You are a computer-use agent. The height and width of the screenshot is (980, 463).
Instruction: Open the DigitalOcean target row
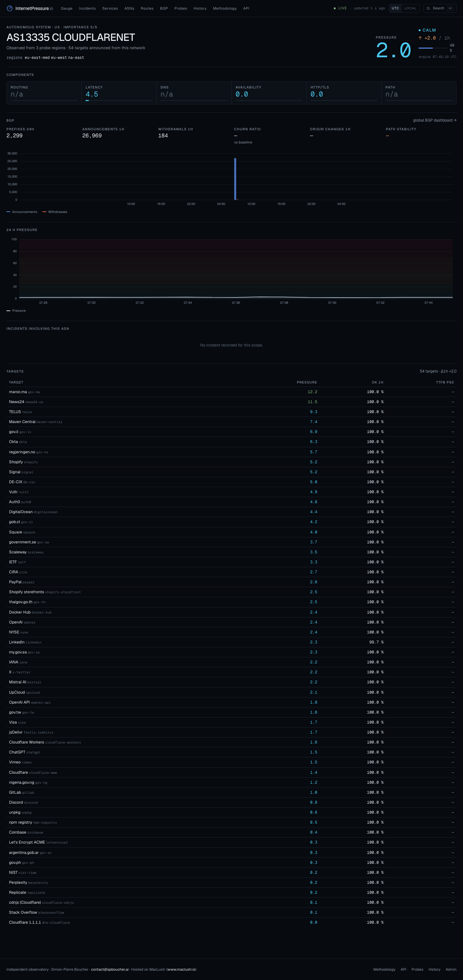pyautogui.click(x=231, y=512)
